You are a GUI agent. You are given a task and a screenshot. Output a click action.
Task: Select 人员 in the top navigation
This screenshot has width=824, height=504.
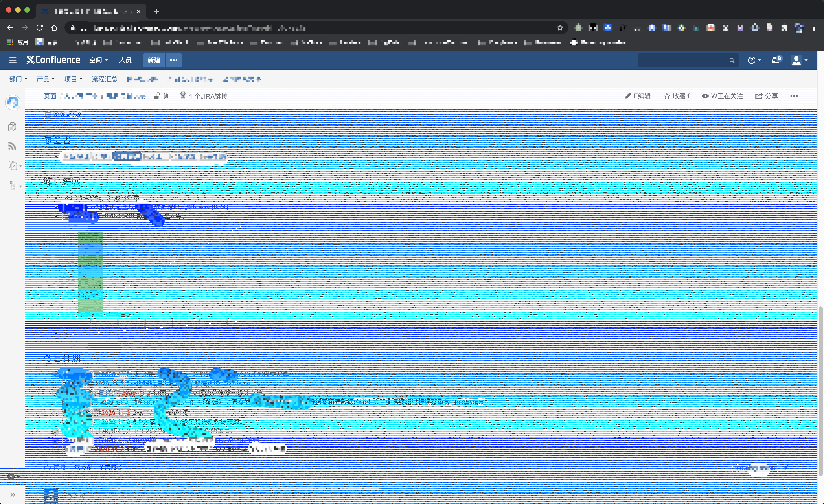(x=125, y=60)
